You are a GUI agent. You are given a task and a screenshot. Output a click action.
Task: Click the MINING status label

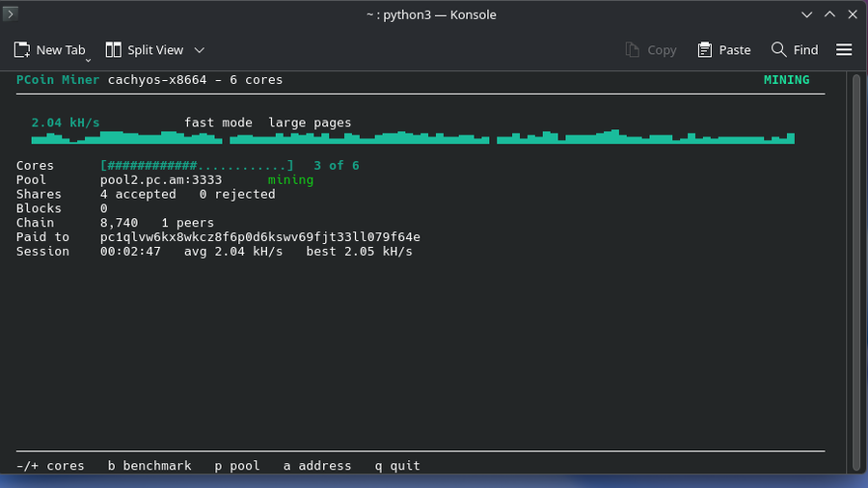[786, 80]
